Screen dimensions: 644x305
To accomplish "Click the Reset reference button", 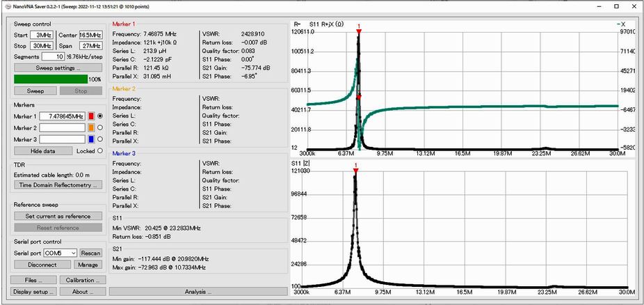I will tap(58, 228).
